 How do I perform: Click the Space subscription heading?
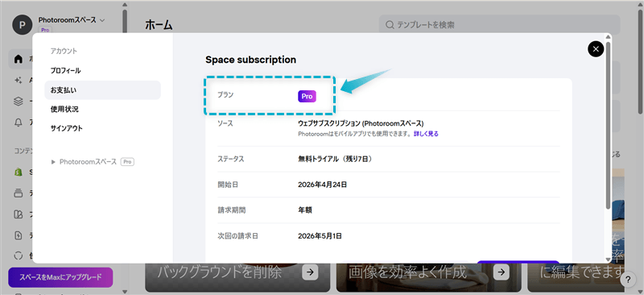(250, 60)
